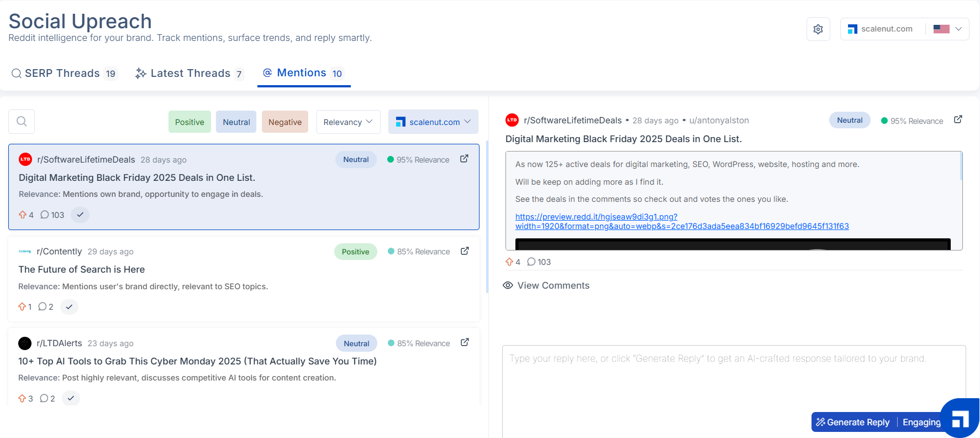Click Positive badge on r/Contently card
Screen dimensions: 980x438
(355, 252)
